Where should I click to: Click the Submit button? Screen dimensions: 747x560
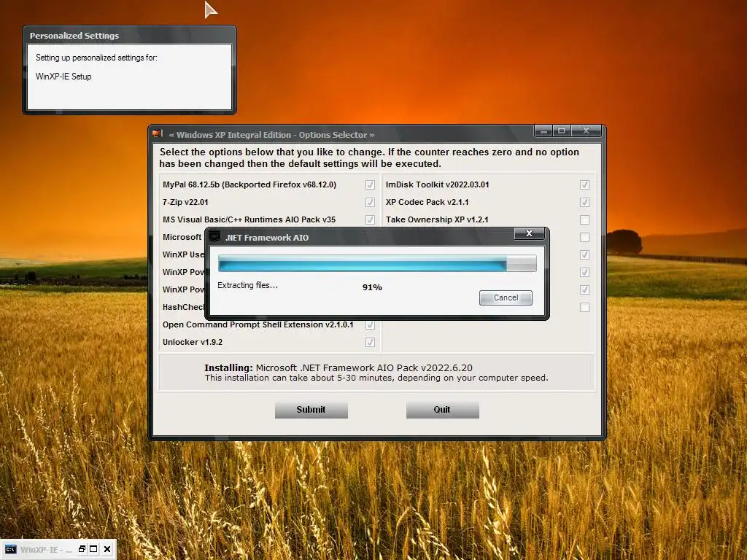tap(311, 410)
